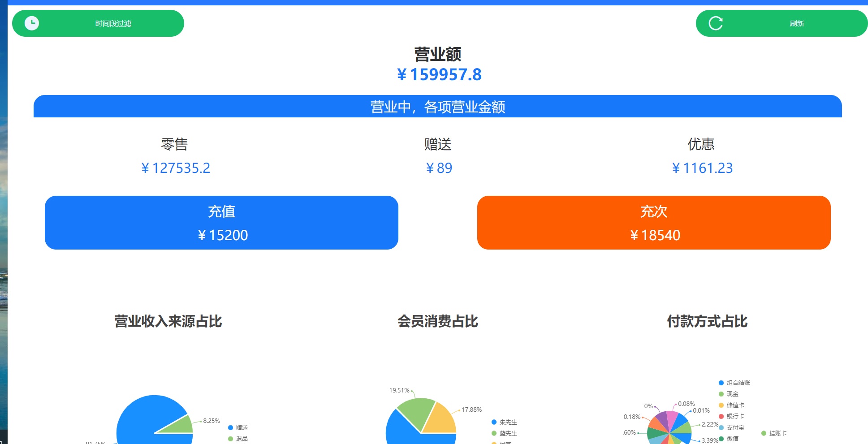
Task: Click the 零售 retail amount ¥127535.2
Action: pos(176,168)
